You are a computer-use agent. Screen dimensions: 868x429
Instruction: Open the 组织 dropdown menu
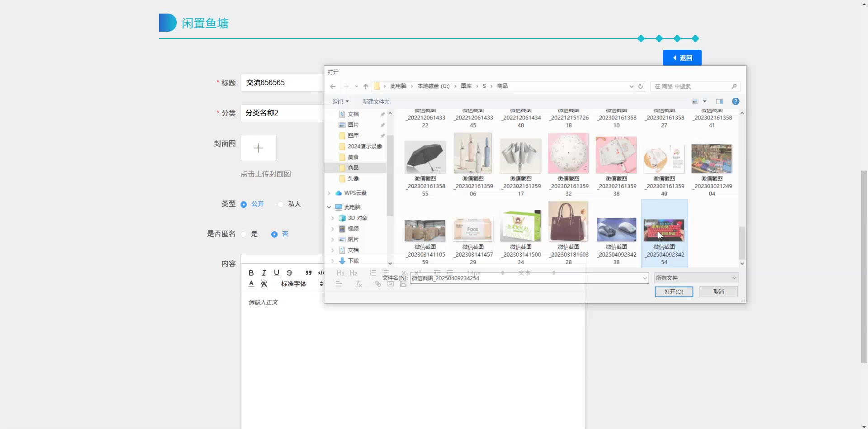pyautogui.click(x=340, y=101)
